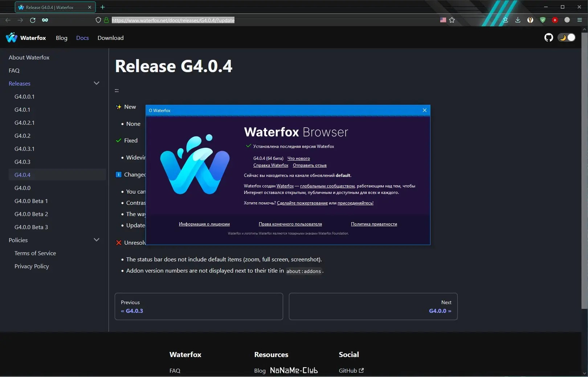Open the green shield adblock extension
Screen dimensions: 588x377
click(543, 20)
